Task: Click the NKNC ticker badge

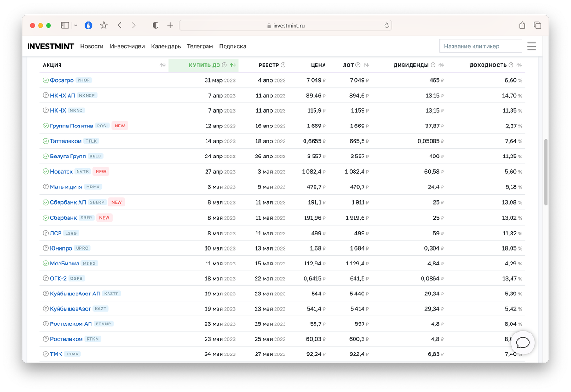Action: point(76,111)
